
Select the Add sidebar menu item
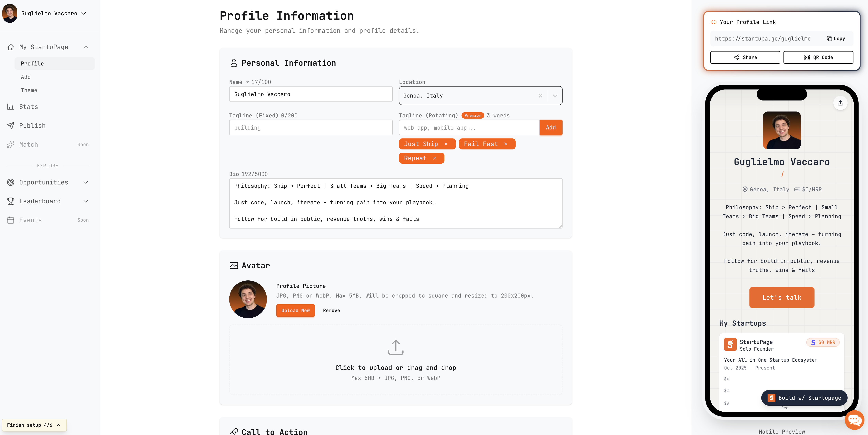pos(26,77)
